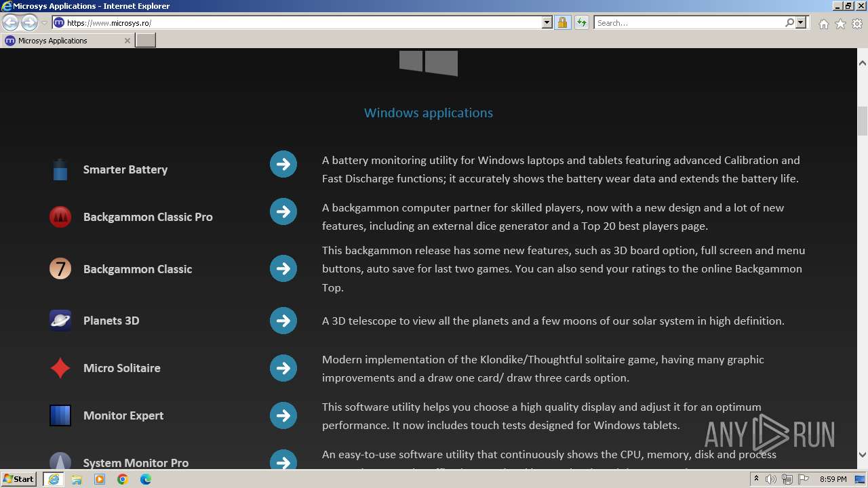Open the System Monitor Pro link
Viewport: 868px width, 488px height.
coord(136,462)
